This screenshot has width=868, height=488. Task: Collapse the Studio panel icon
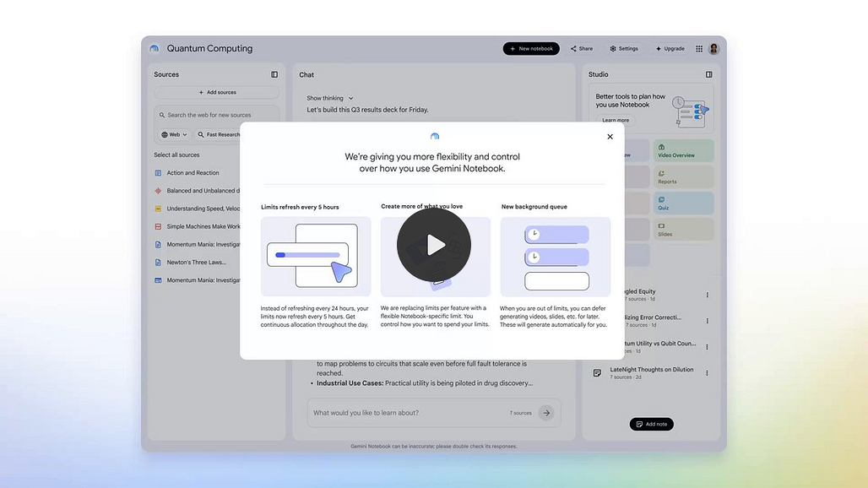click(709, 74)
